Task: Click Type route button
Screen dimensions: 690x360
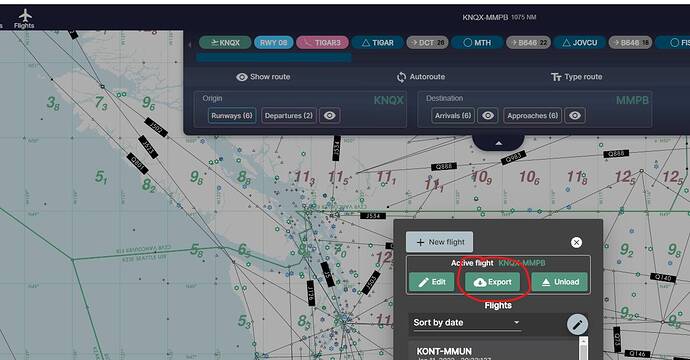Action: click(576, 77)
